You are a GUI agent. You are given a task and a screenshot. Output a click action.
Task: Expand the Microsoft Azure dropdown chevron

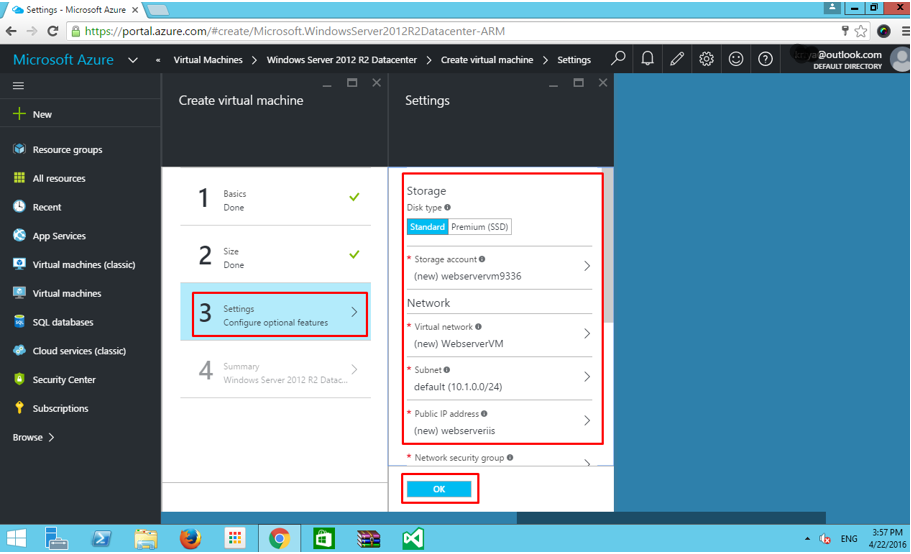click(x=133, y=60)
